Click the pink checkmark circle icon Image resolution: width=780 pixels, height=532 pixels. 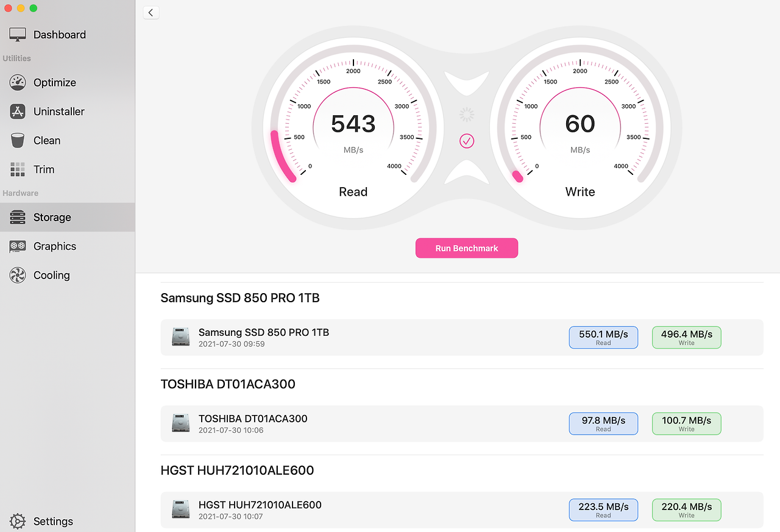tap(467, 141)
